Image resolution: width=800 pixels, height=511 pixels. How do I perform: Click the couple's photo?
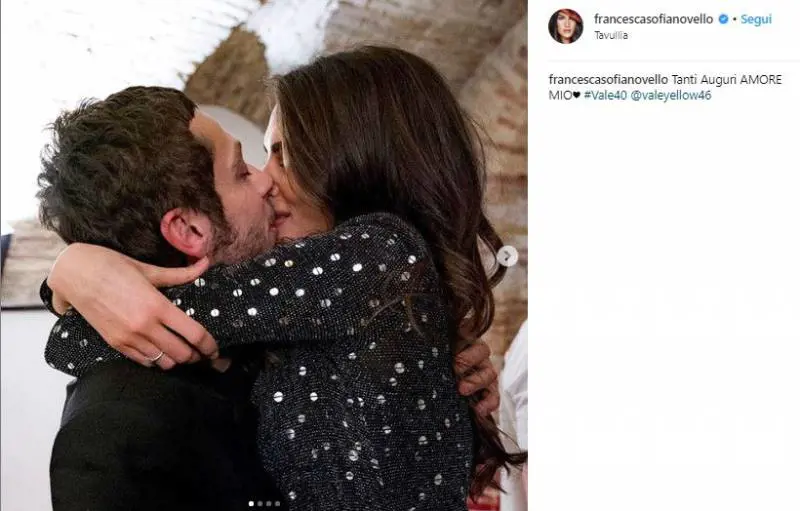(264, 256)
